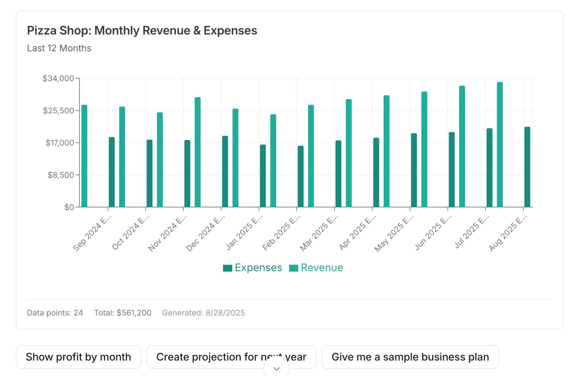
Task: Click the 'Sep 2024 E...' axis label
Action: 93,233
